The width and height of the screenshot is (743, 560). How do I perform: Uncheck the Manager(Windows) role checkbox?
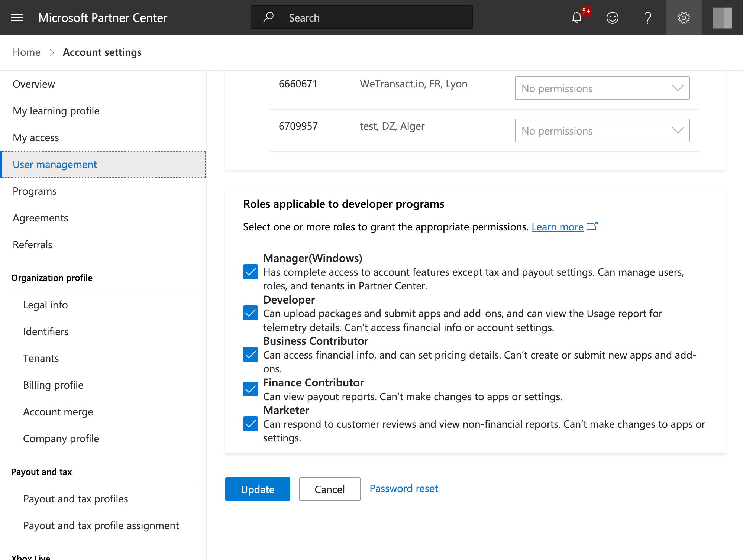coord(251,272)
